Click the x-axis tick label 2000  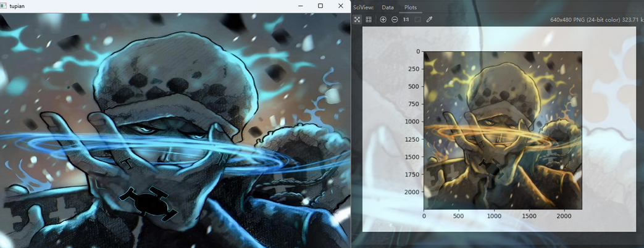[564, 215]
